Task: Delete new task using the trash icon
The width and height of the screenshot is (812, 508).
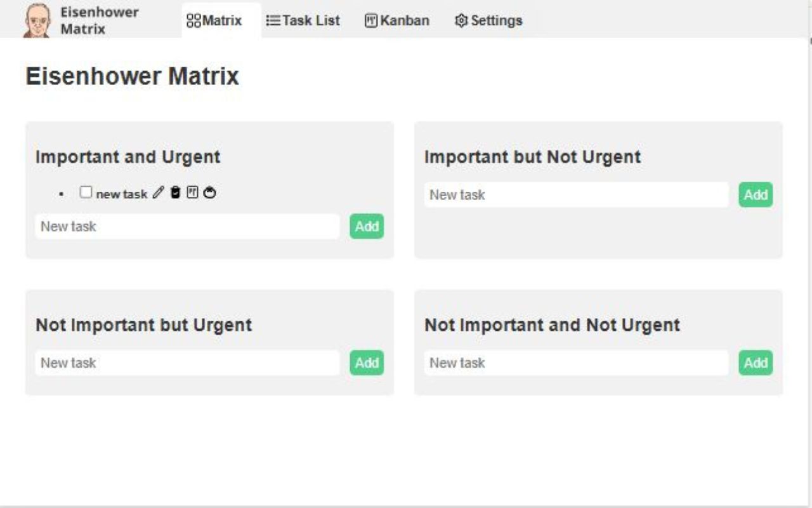Action: point(176,193)
